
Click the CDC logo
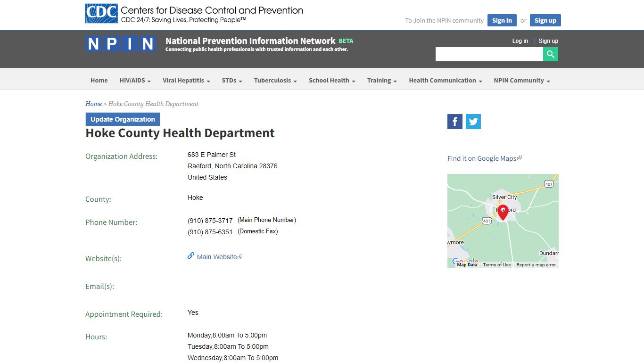tap(101, 14)
